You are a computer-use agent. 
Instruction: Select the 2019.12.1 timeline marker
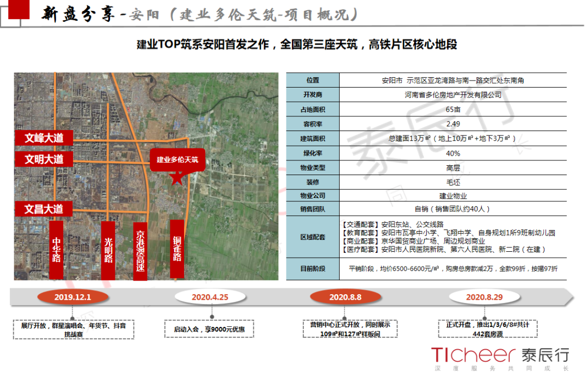point(73,297)
